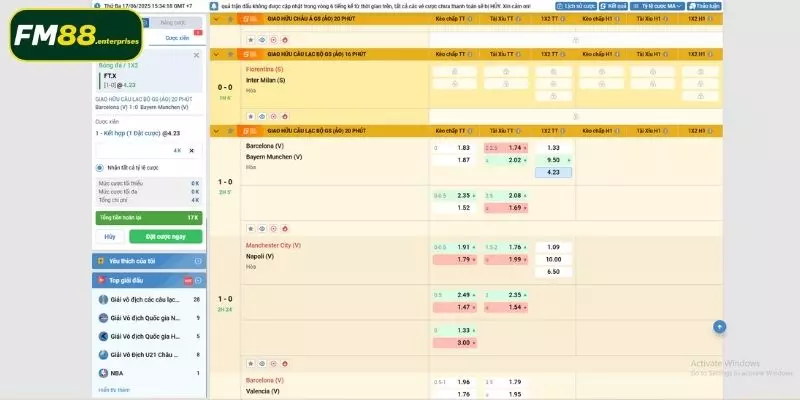
Task: Click the Yêu thích của tôi star icon
Action: coord(101,261)
